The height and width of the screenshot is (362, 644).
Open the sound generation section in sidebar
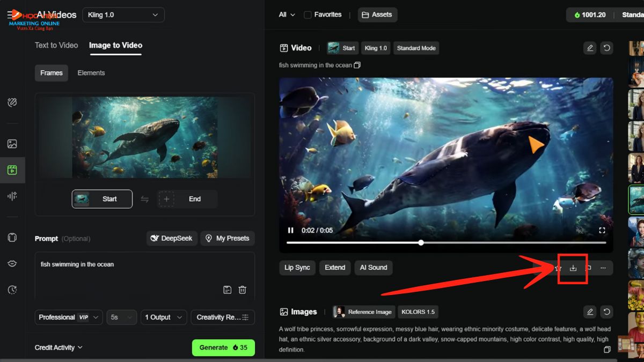(x=12, y=196)
